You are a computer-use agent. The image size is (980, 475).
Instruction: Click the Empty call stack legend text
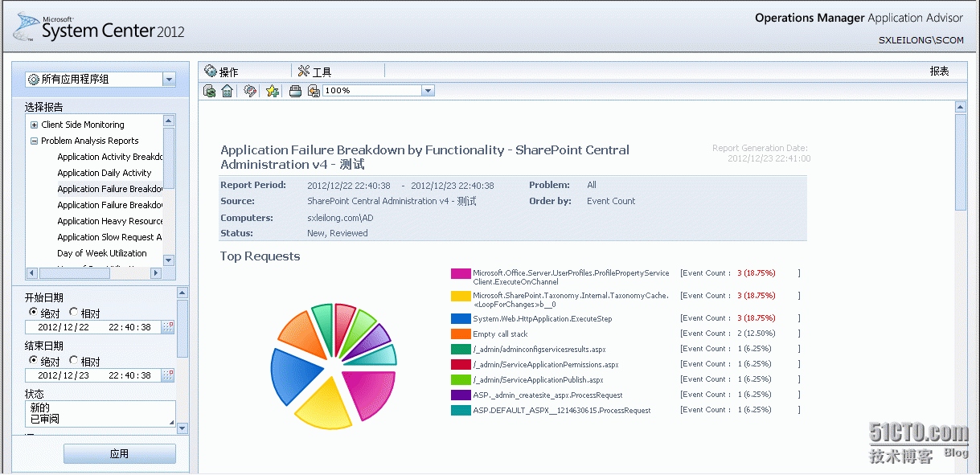click(x=500, y=334)
